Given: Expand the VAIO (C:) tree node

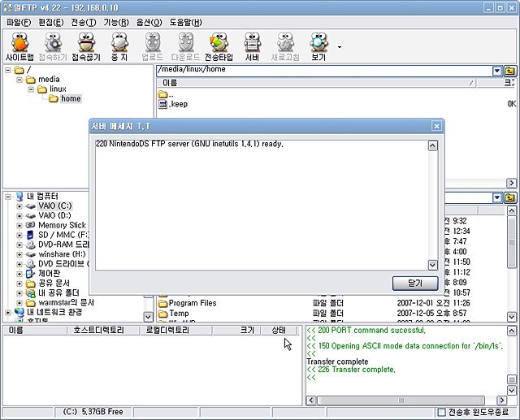Looking at the screenshot, I should 19,206.
